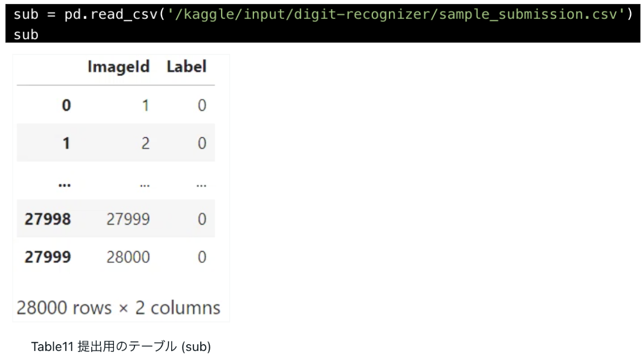Screen dimensions: 644x356
Task: Click the ellipsis in the Label column
Action: click(x=201, y=185)
